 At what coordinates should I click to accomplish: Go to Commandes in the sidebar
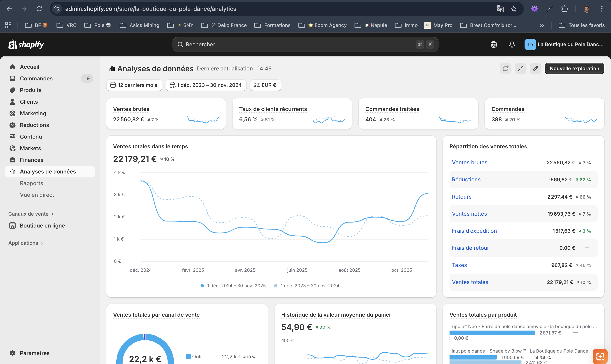click(36, 79)
